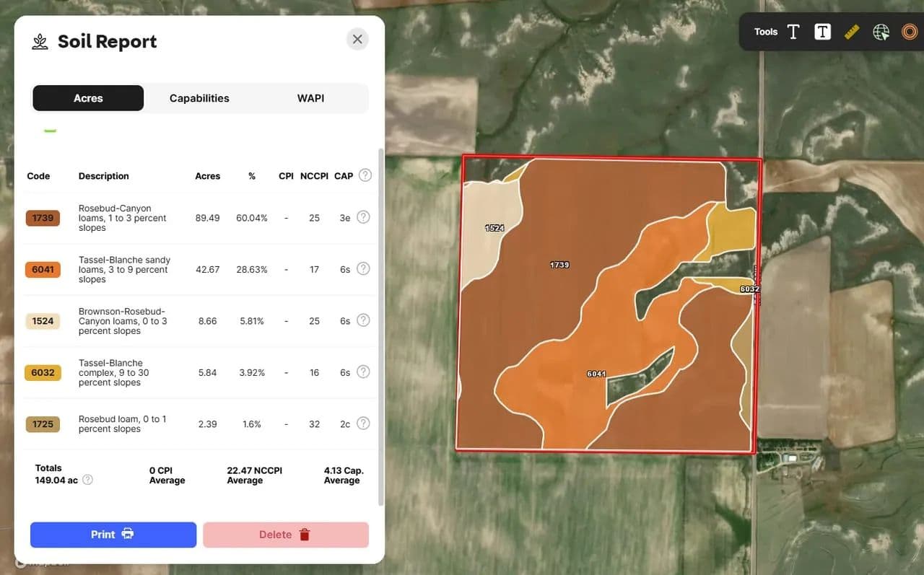Activate the yellow ruler measure tool

pyautogui.click(x=852, y=32)
